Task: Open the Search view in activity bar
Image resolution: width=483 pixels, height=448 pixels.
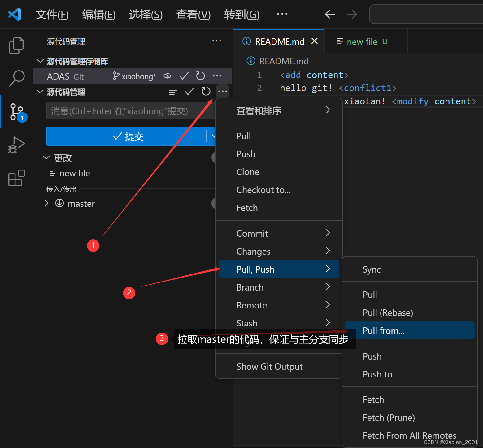Action: pos(17,78)
